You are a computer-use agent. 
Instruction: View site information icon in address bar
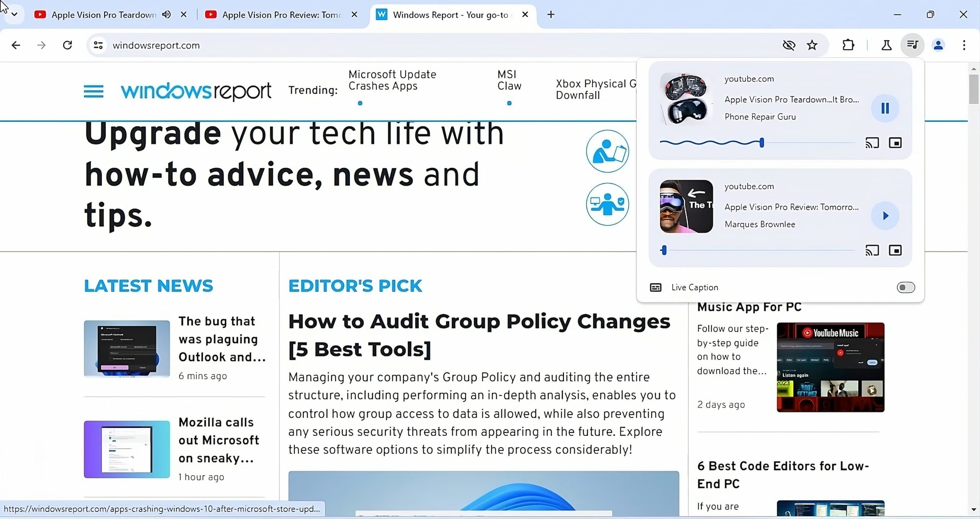(x=98, y=45)
